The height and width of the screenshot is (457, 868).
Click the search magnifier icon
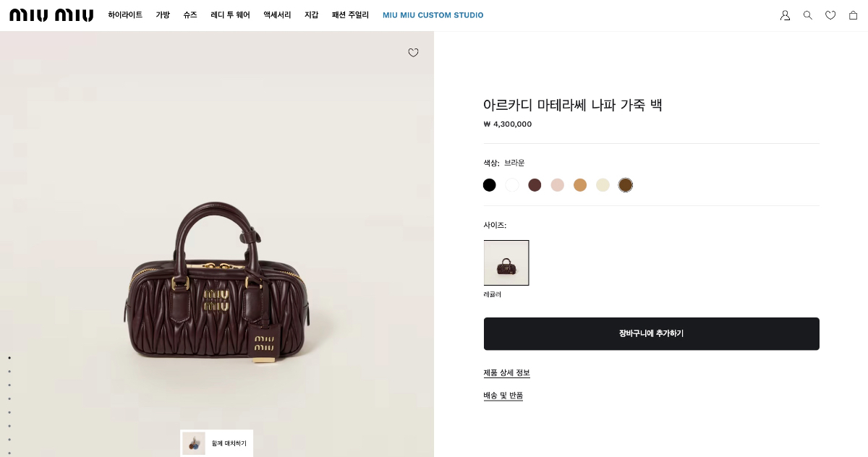pyautogui.click(x=808, y=15)
